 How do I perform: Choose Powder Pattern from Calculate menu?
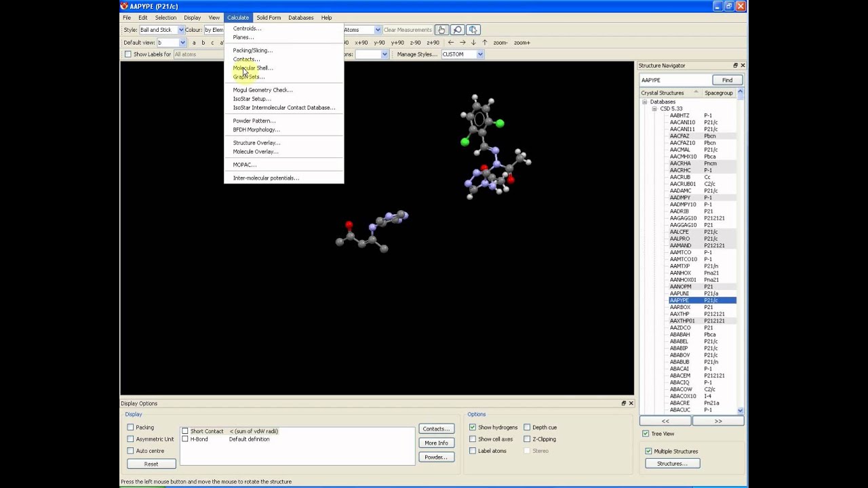coord(254,121)
